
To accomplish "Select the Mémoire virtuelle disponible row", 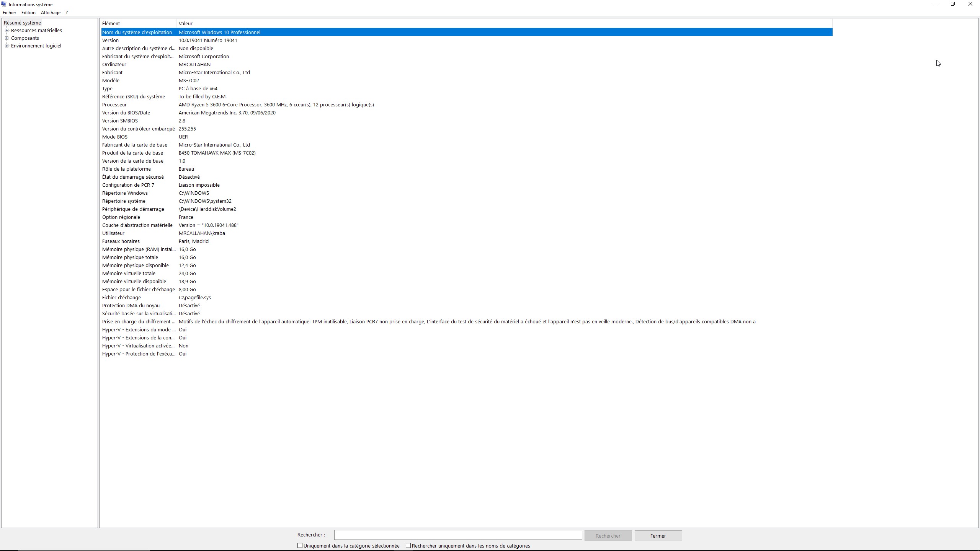I will (x=467, y=282).
